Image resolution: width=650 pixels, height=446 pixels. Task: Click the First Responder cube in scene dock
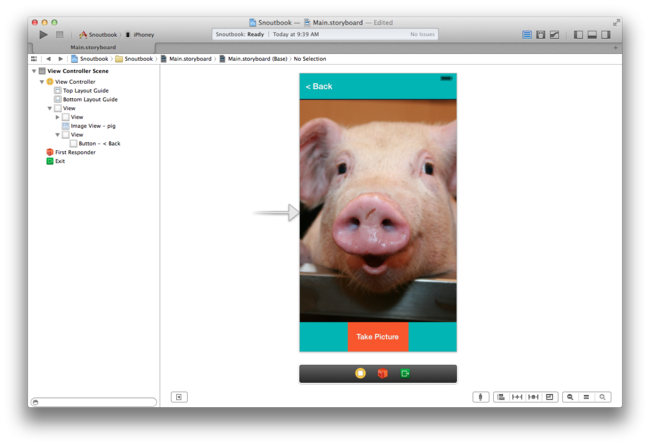click(382, 373)
